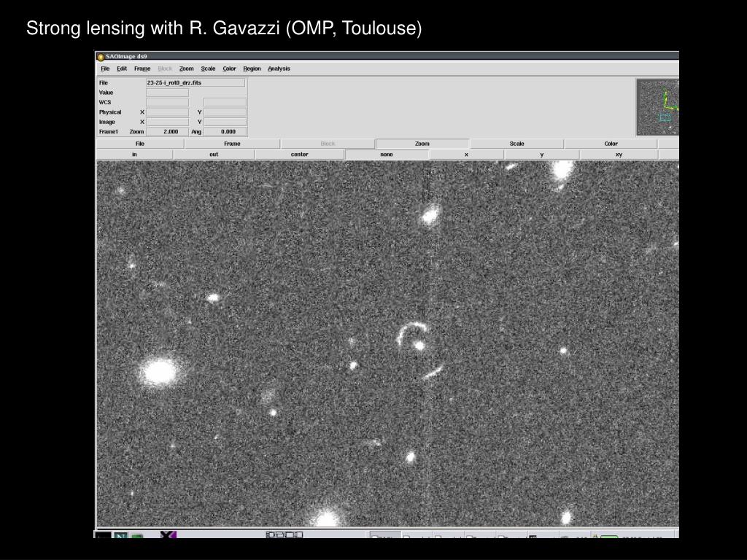Click the Physical X field
Screen dimensions: 747x560
[167, 112]
